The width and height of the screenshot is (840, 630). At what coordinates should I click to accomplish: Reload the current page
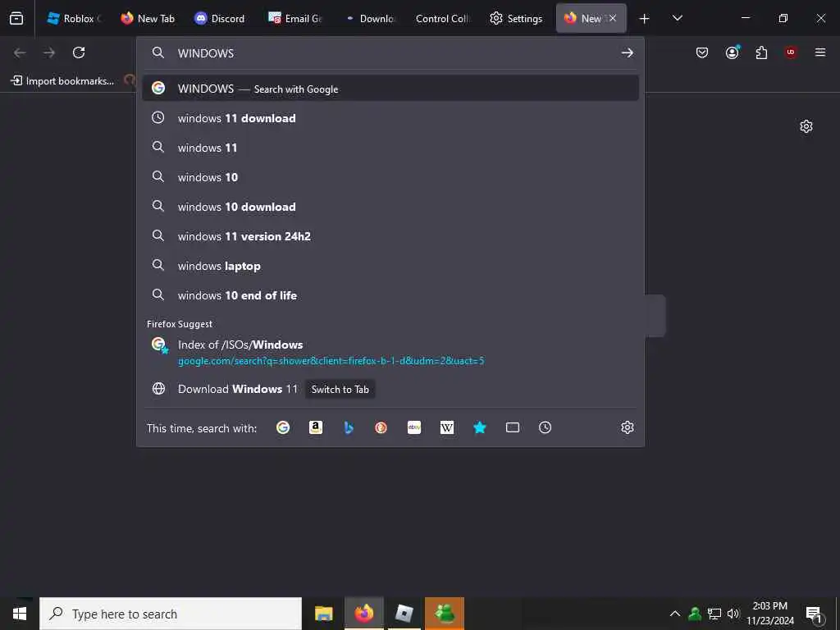79,52
